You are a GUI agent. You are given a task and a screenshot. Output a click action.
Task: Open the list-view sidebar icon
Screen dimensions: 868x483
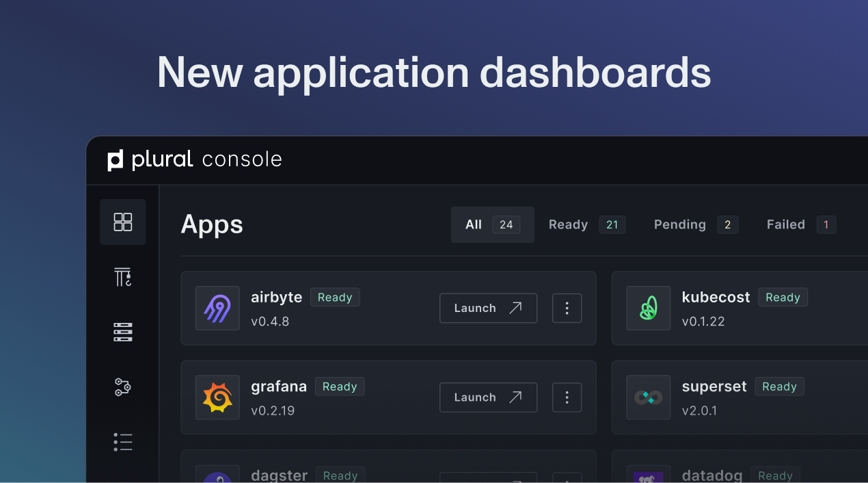click(x=123, y=442)
